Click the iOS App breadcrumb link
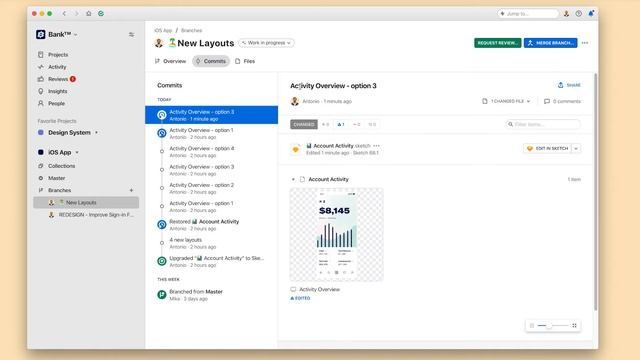 point(163,31)
